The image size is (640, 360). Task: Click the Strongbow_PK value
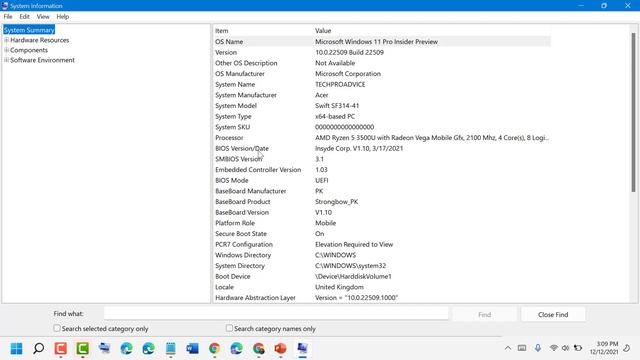pos(336,202)
